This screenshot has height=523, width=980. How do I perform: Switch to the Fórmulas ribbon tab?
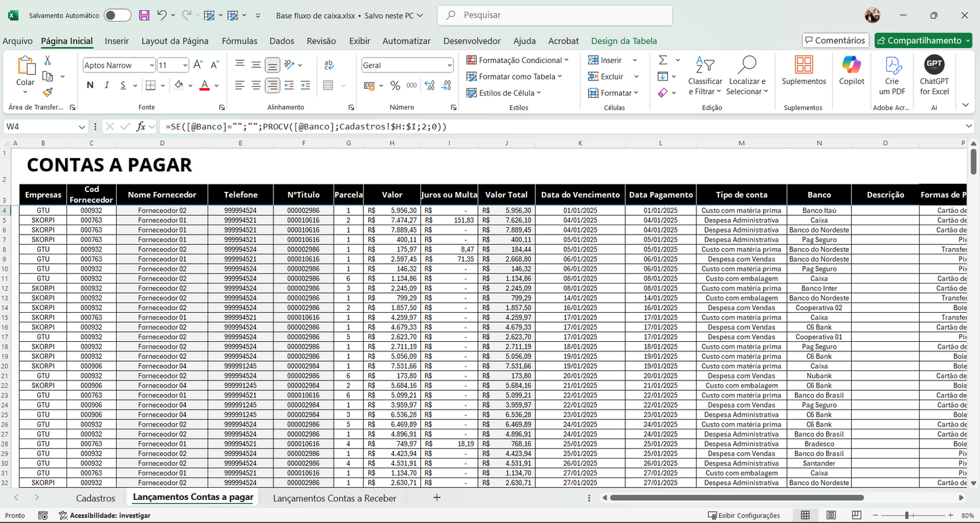[x=239, y=41]
